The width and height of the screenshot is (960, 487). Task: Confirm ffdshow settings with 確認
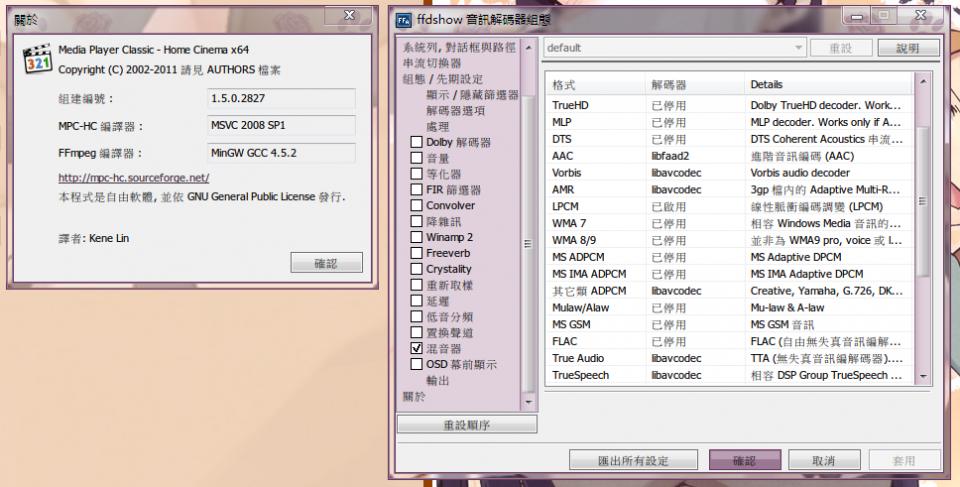tap(744, 460)
